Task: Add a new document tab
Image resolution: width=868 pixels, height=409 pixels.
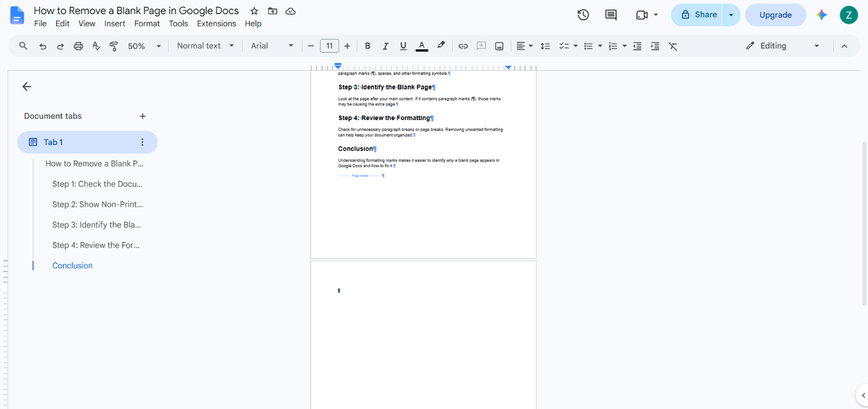Action: point(142,116)
